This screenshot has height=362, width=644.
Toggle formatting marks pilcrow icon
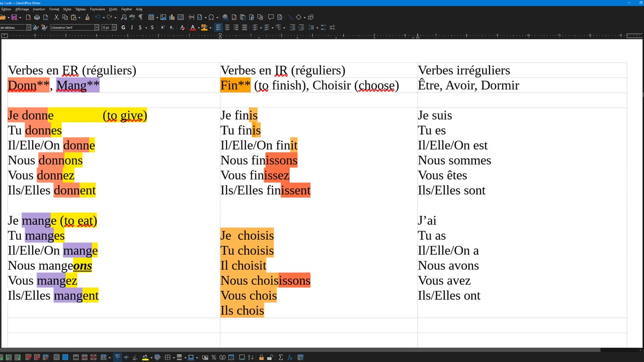pos(140,17)
